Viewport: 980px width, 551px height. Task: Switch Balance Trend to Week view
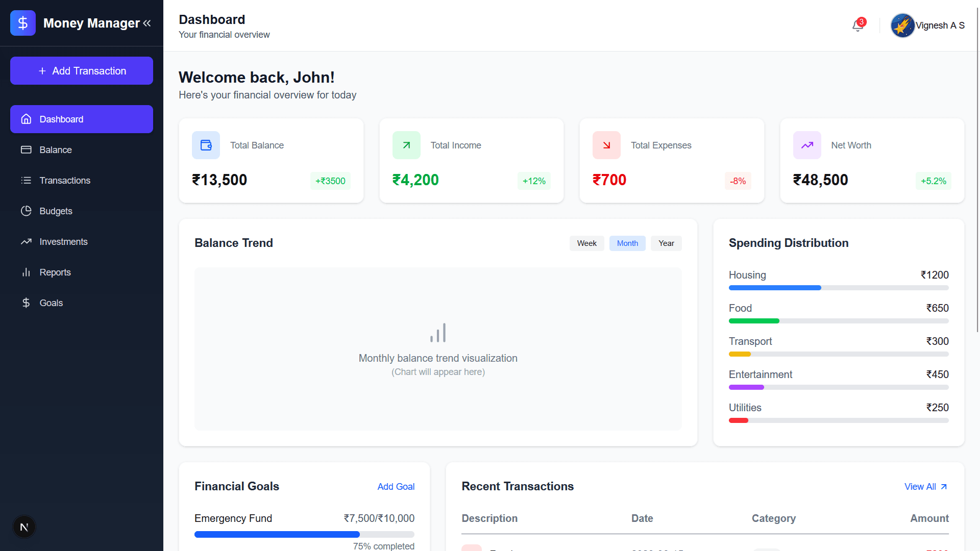pos(586,243)
